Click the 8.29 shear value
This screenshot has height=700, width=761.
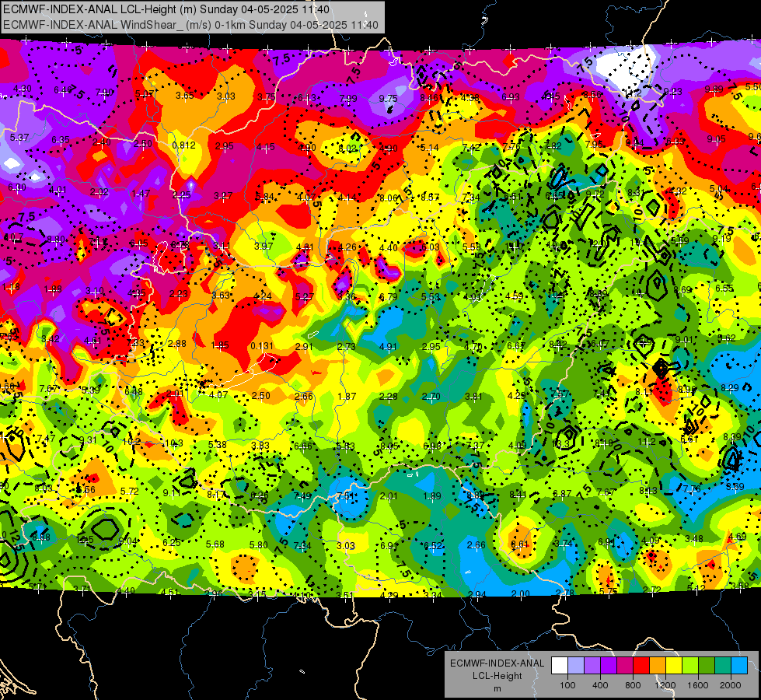[x=729, y=387]
